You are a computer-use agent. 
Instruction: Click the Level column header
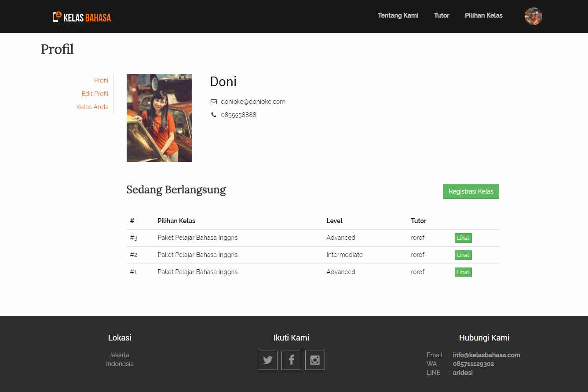tap(334, 221)
